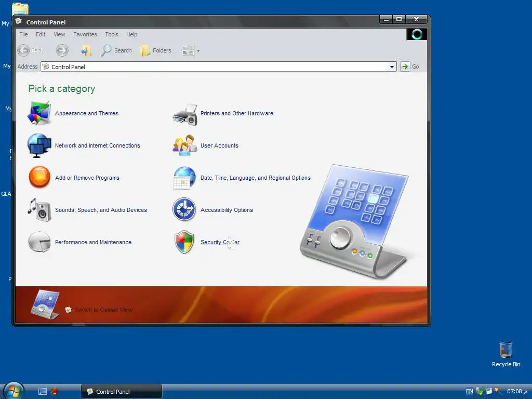Open the Printers and Other Hardware link
The width and height of the screenshot is (532, 399).
point(237,113)
